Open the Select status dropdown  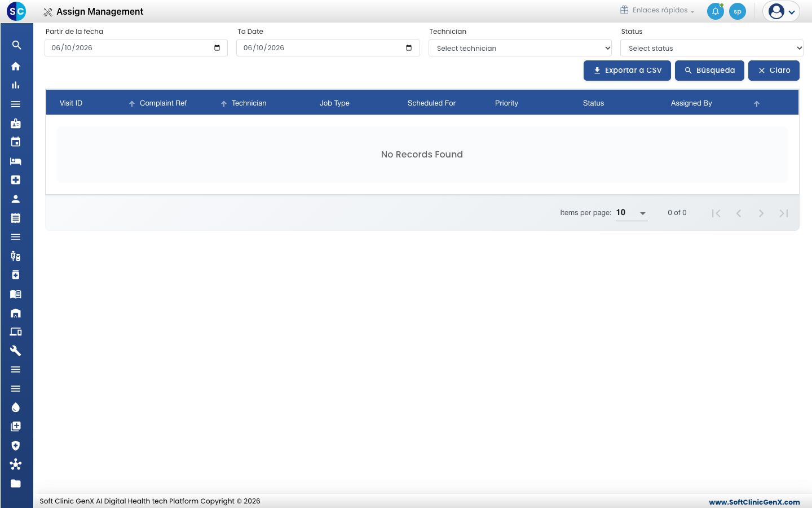pyautogui.click(x=712, y=48)
